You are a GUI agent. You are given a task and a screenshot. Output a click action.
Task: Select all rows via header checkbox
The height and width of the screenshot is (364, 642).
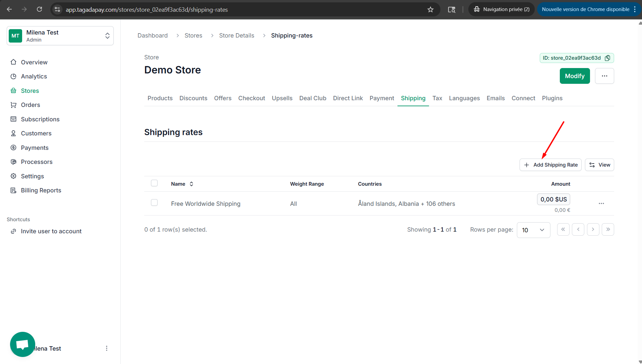[x=154, y=183]
